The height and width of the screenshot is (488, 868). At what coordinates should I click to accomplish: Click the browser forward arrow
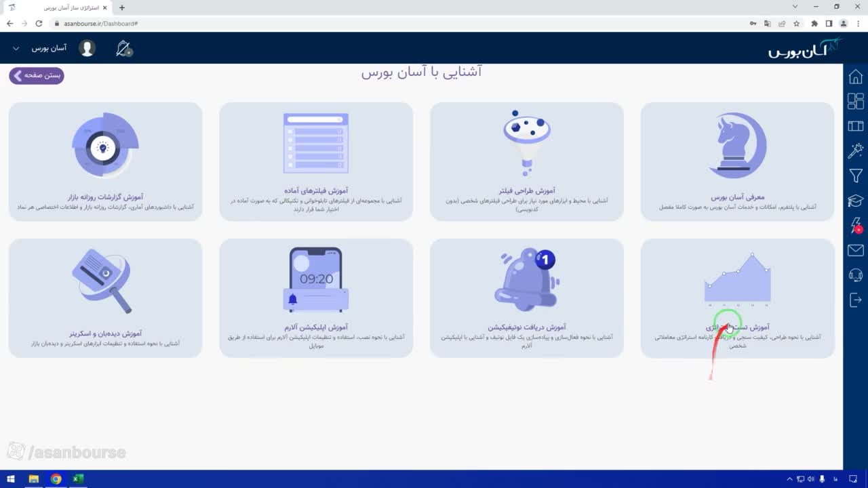coord(24,23)
